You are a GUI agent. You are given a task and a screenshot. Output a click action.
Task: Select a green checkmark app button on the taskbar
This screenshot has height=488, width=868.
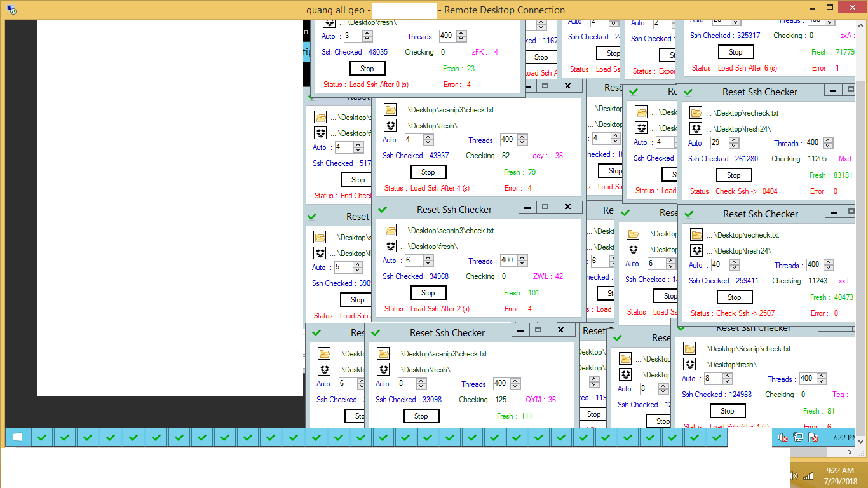[42, 437]
